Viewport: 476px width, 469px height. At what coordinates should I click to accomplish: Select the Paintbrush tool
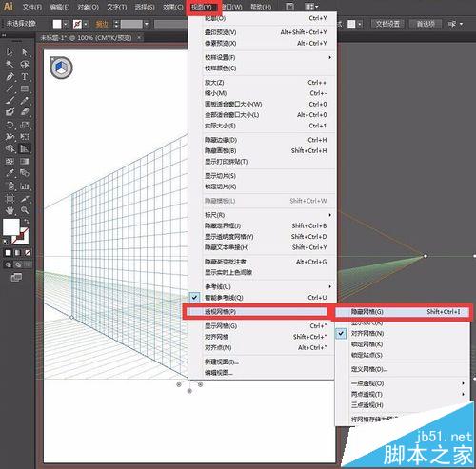click(10, 101)
